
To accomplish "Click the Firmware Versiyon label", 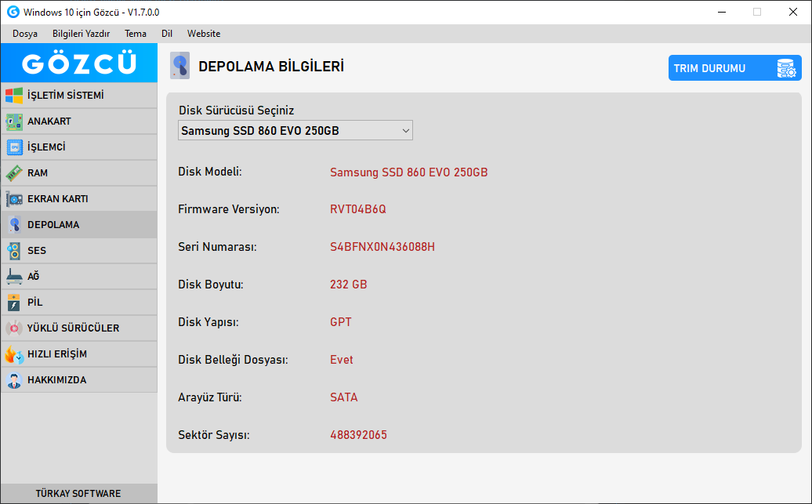I will (x=229, y=209).
